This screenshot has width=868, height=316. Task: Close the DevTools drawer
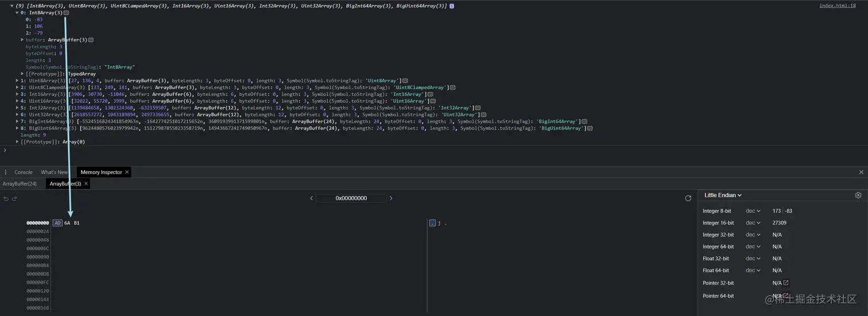pyautogui.click(x=861, y=172)
